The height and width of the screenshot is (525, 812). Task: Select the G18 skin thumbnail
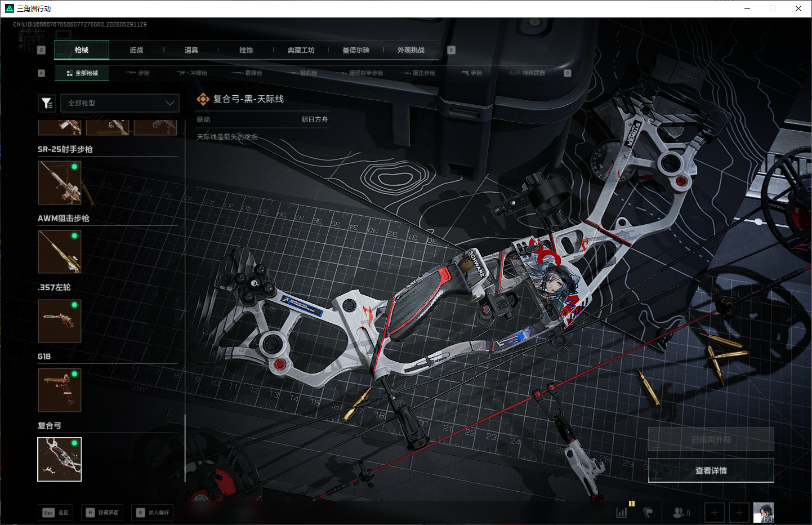[x=60, y=390]
